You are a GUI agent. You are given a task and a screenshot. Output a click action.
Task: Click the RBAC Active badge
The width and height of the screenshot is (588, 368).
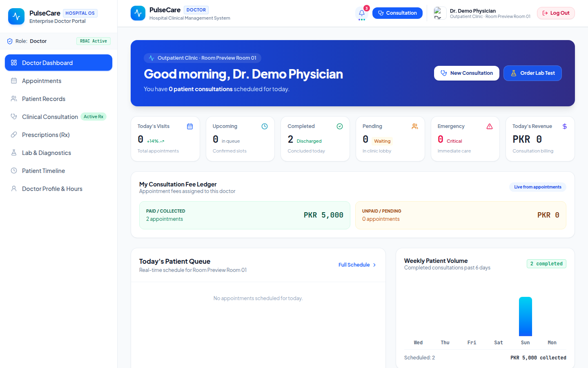[x=94, y=41]
